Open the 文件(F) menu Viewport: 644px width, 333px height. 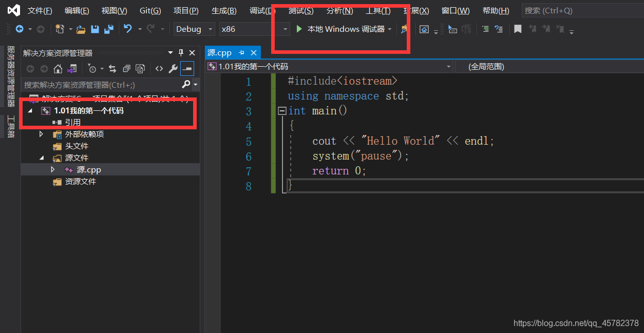coord(40,10)
